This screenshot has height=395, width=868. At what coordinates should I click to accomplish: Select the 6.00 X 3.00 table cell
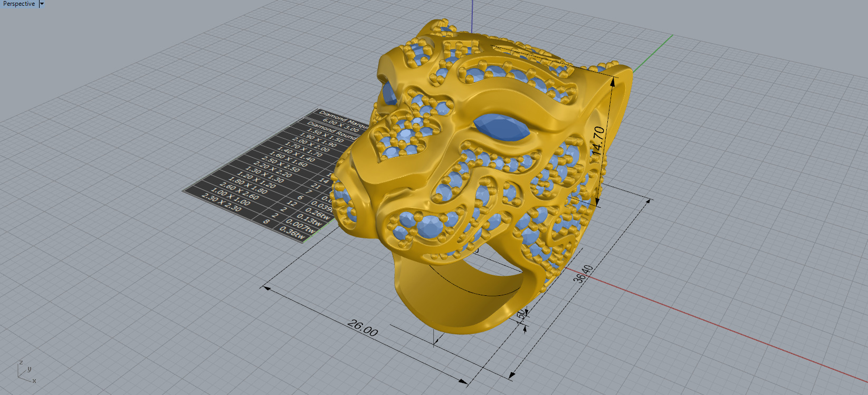341,126
